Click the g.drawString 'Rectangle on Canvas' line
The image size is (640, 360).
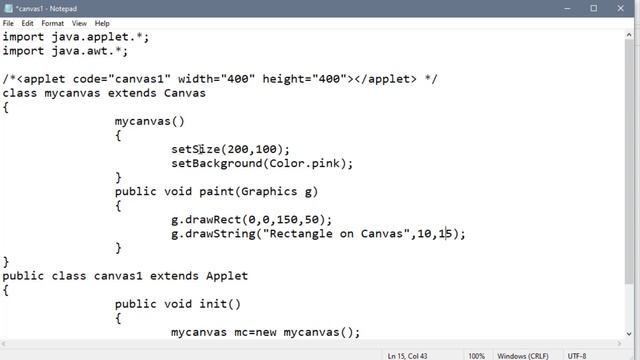tap(318, 234)
